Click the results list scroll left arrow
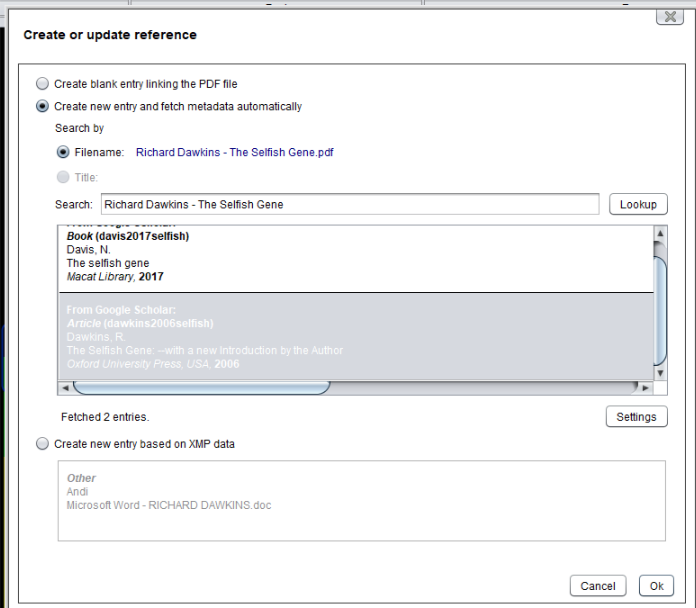Viewport: 696px width, 608px height. (x=65, y=388)
